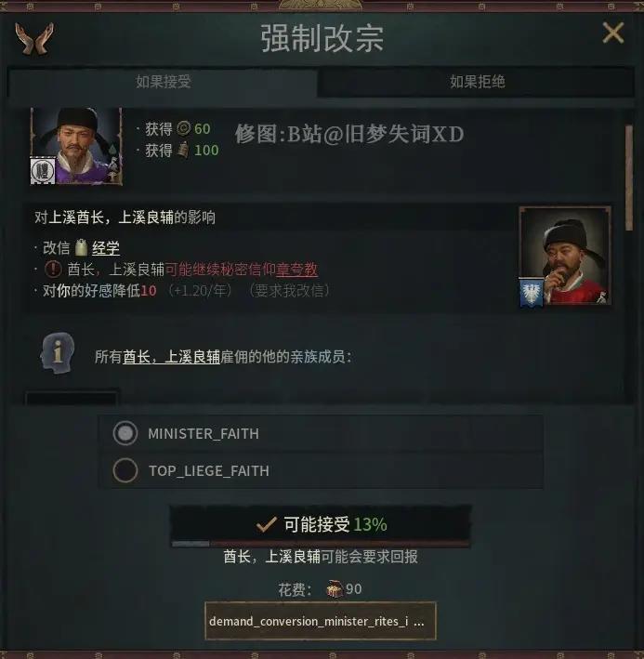The image size is (644, 659).
Task: Click the 可能接受 13% acceptance bar
Action: coord(320,525)
